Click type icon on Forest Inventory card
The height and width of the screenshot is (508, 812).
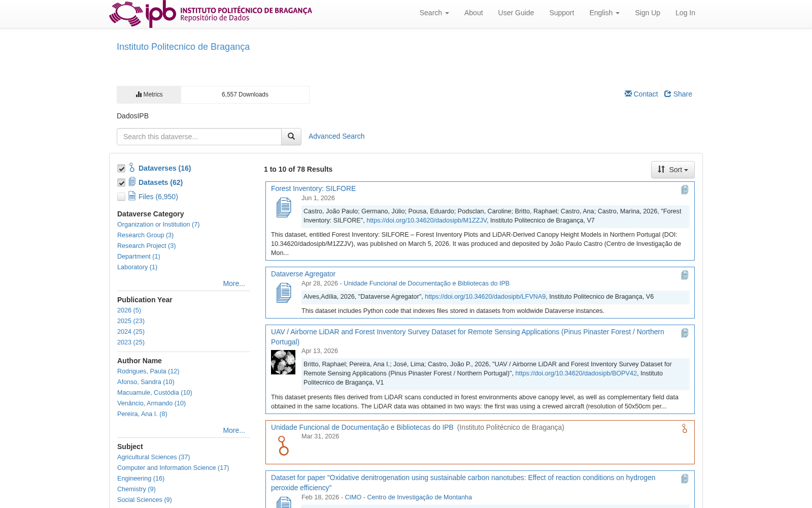tap(685, 189)
